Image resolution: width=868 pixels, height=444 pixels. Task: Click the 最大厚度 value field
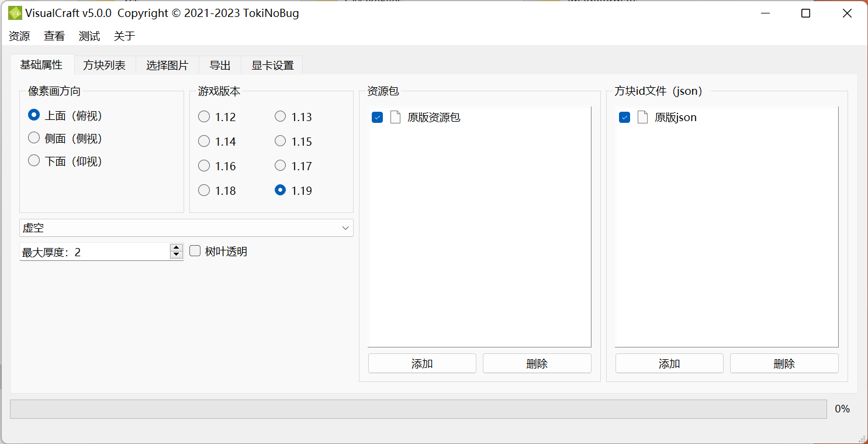[95, 252]
